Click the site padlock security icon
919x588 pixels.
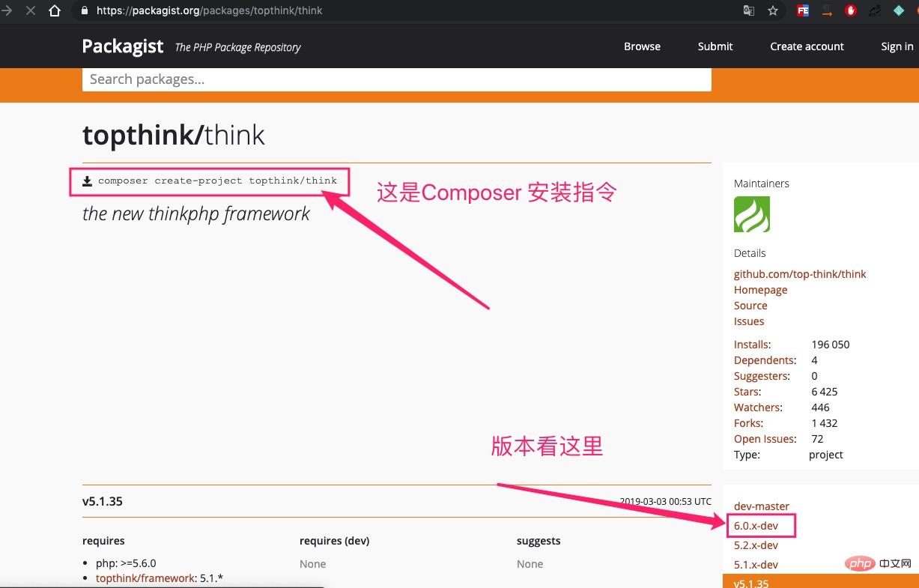pos(84,11)
